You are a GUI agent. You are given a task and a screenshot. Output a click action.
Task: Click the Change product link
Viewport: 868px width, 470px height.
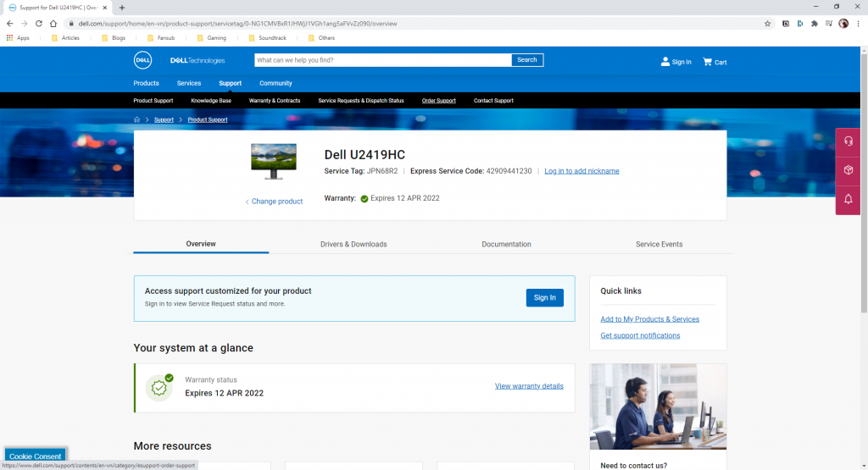click(274, 202)
